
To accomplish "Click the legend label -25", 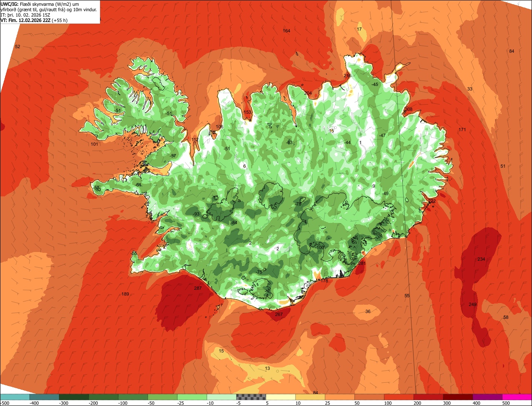I will (181, 403).
